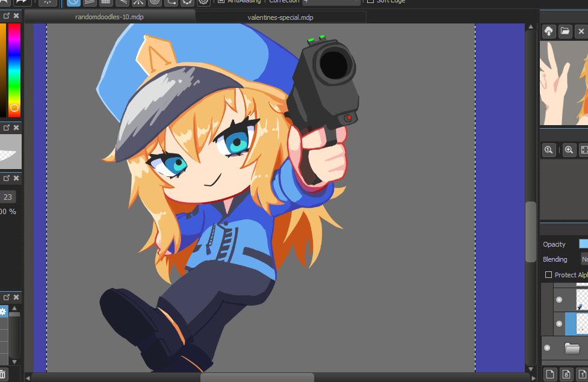Open reference image folder icon
This screenshot has width=588, height=382.
point(565,31)
